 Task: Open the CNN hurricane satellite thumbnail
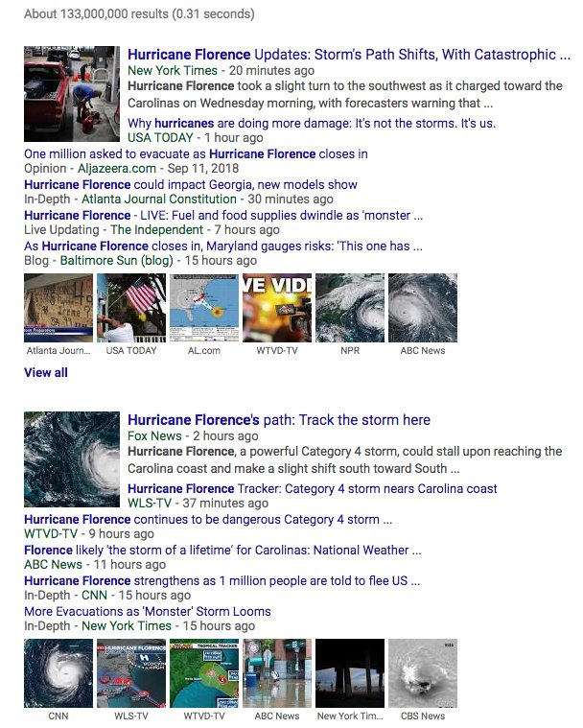point(58,673)
